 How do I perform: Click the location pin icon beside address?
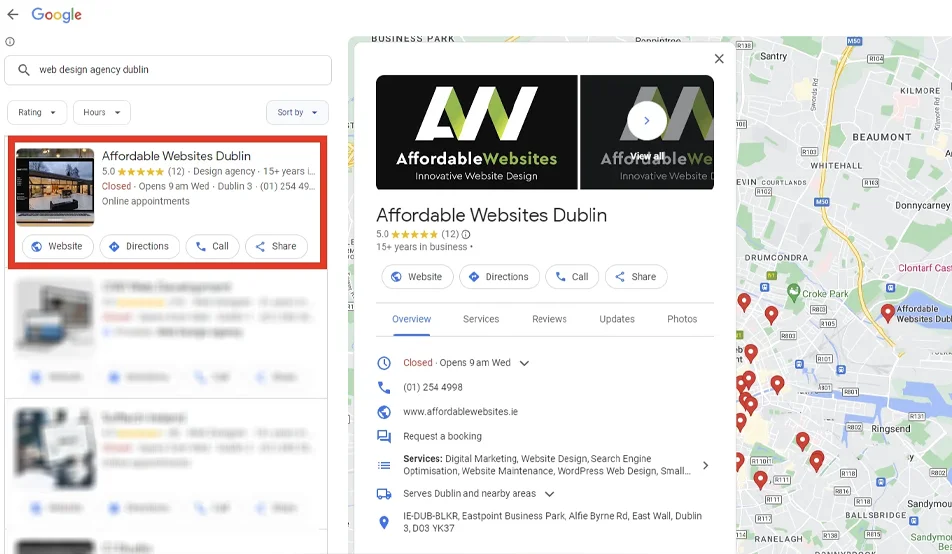click(x=384, y=522)
